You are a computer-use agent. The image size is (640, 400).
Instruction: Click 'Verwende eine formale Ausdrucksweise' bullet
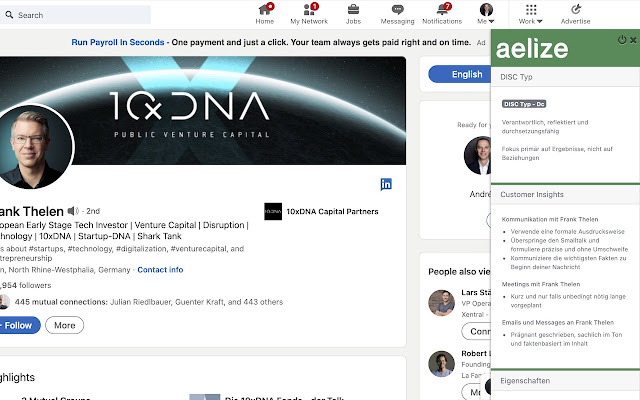pyautogui.click(x=567, y=231)
